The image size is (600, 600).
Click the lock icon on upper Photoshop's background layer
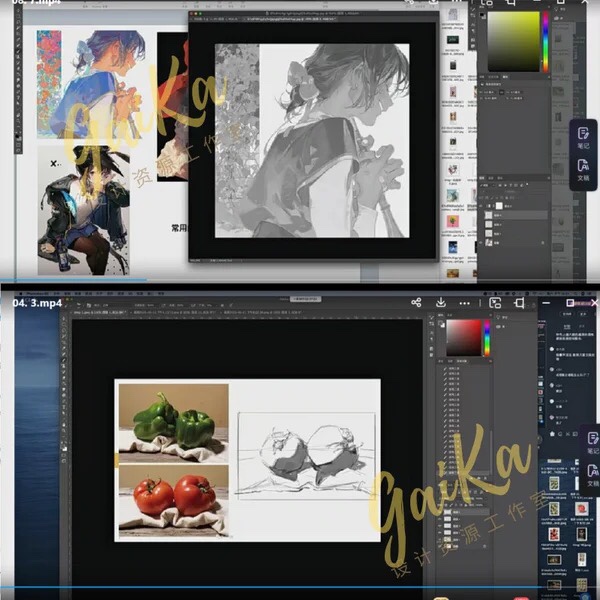tap(543, 243)
